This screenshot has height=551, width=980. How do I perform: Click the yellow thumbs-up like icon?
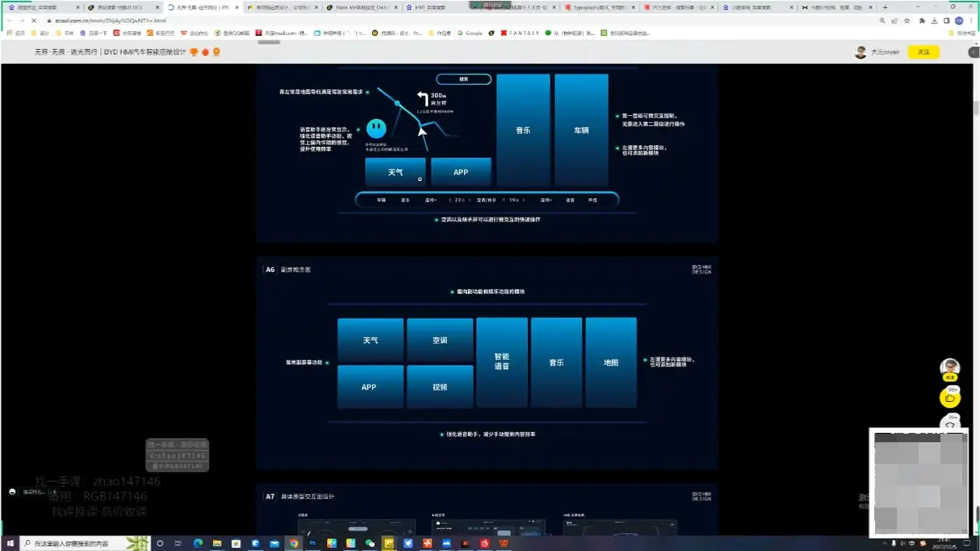(x=950, y=399)
